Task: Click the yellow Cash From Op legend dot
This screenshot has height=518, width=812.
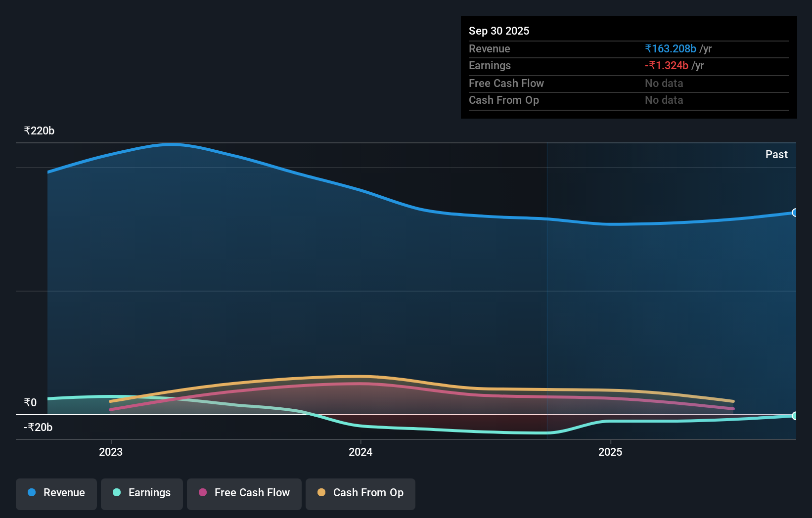Action: pyautogui.click(x=322, y=492)
